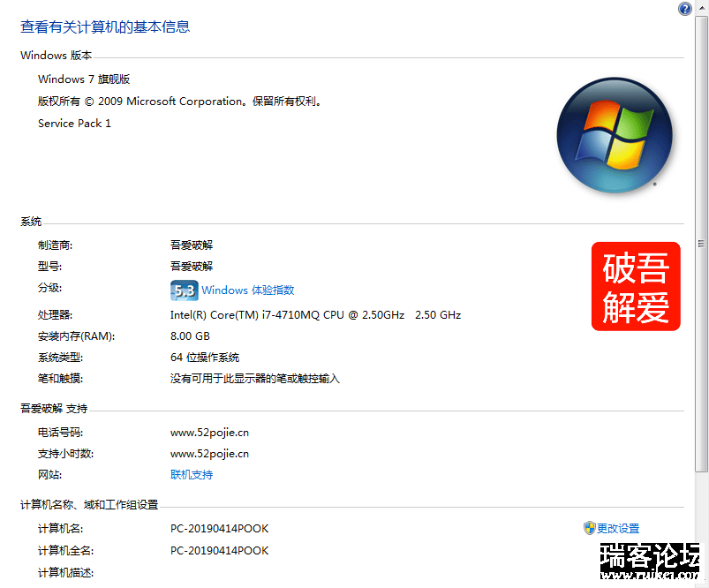The height and width of the screenshot is (588, 709).
Task: Select the system type 64 位操作系统
Action: [205, 358]
